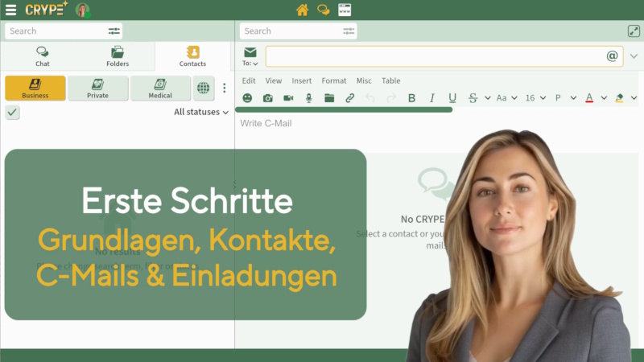Image resolution: width=644 pixels, height=362 pixels.
Task: Record audio with the microphone icon
Action: point(308,98)
